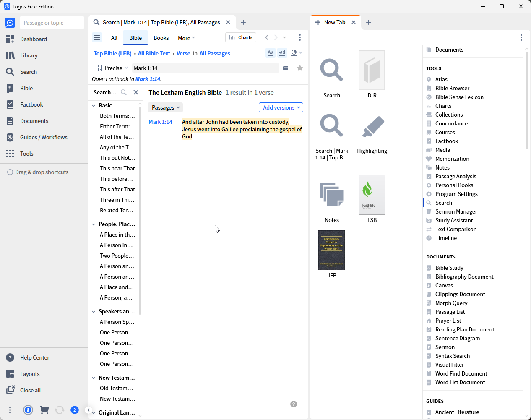
Task: Open the Passages view dropdown
Action: 166,107
